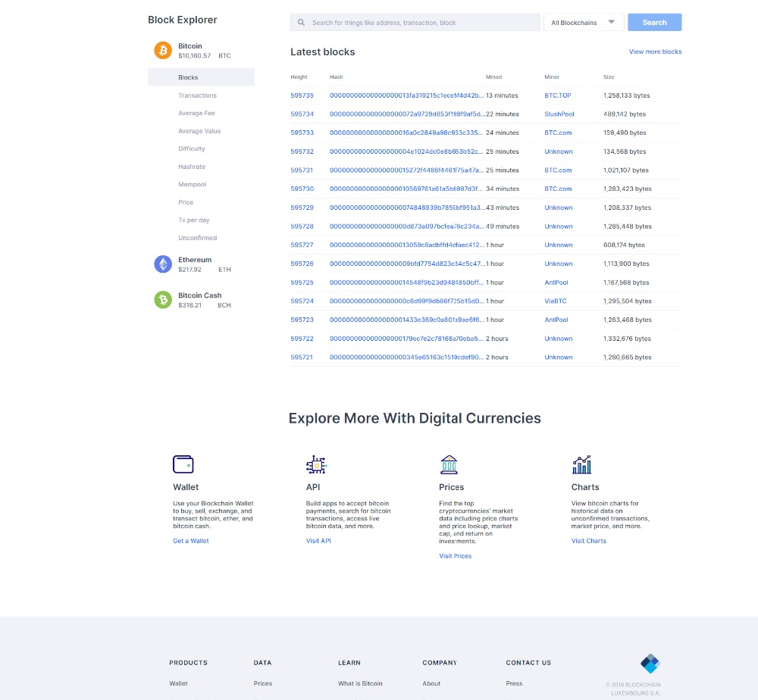Open Average Value sidebar item
This screenshot has height=700, width=758.
coord(199,131)
